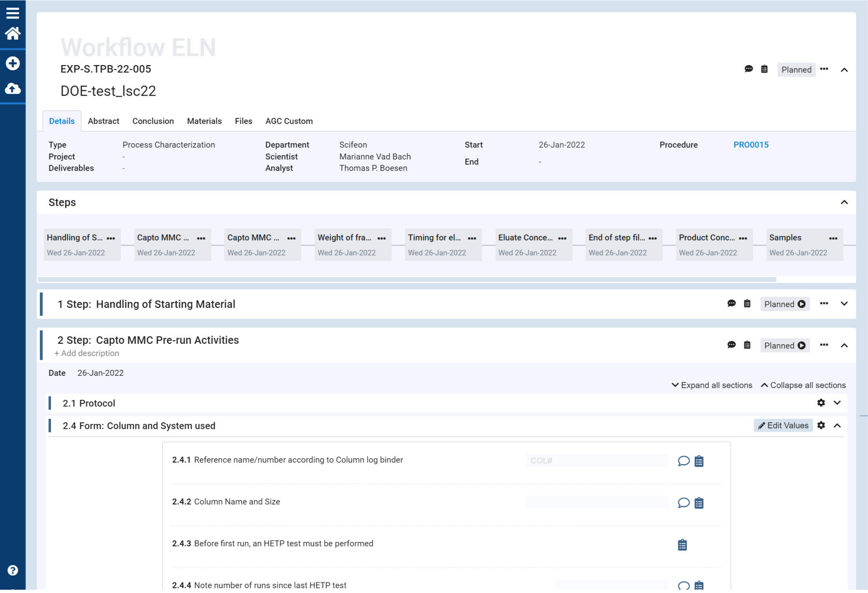This screenshot has height=593, width=868.
Task: Open the comment bubble for field 2.4.1
Action: 683,461
